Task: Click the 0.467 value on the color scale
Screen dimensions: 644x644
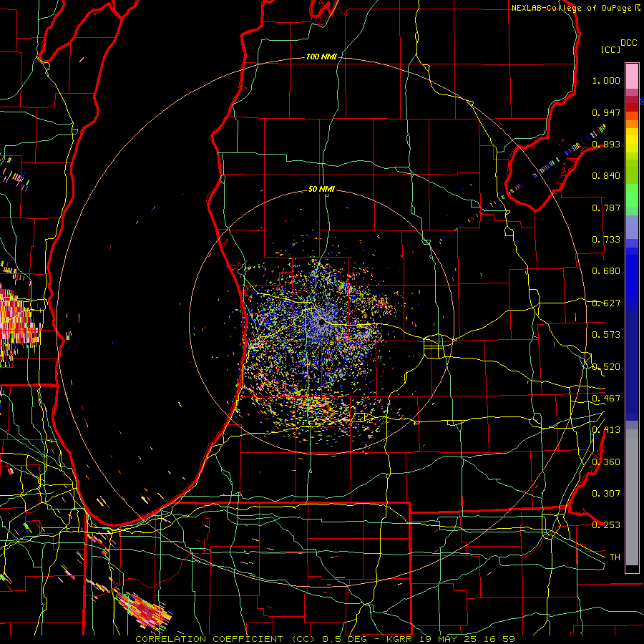Action: 606,399
